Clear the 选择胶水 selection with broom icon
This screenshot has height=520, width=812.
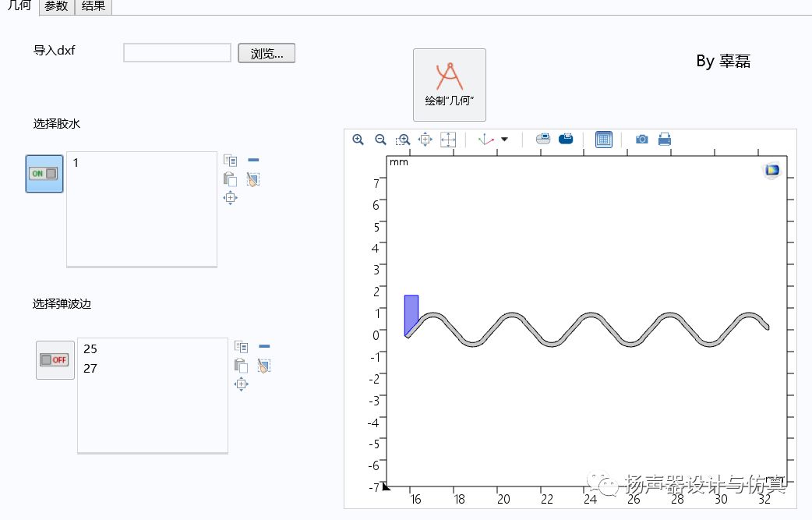[252, 179]
